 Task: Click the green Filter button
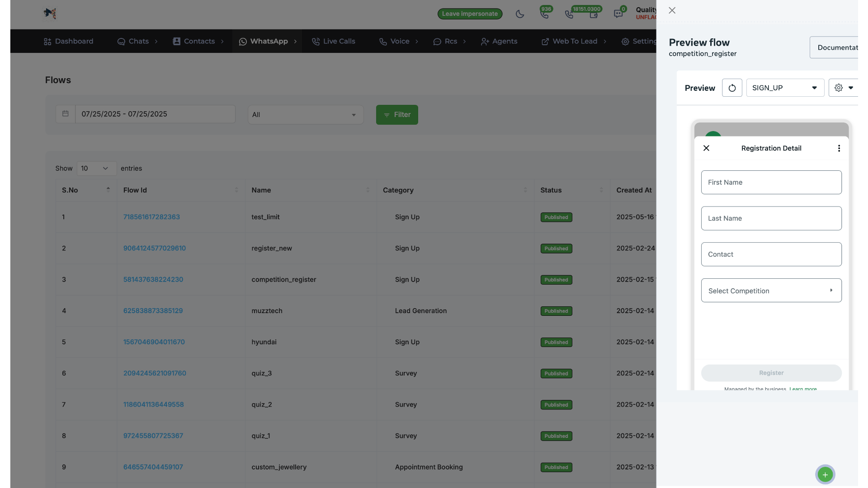(397, 115)
